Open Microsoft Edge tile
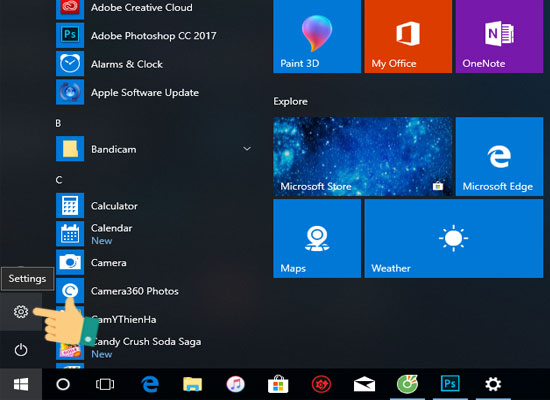This screenshot has width=550, height=400. pos(499,156)
